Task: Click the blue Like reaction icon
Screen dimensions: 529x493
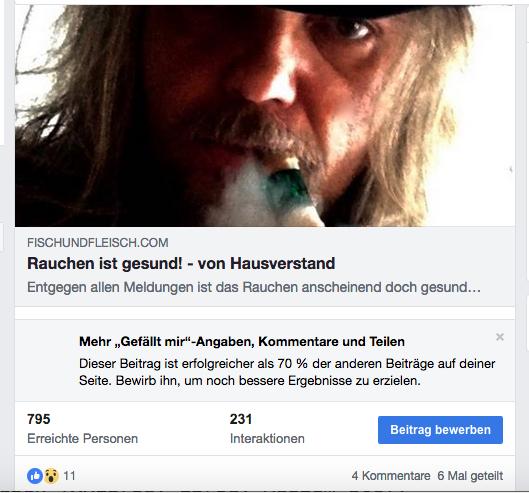Action: [x=35, y=476]
